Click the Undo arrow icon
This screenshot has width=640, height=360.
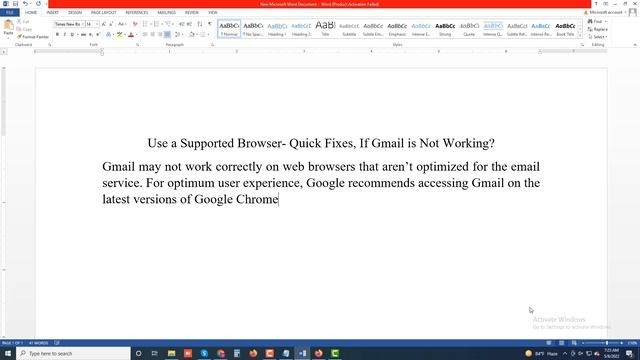[x=25, y=4]
